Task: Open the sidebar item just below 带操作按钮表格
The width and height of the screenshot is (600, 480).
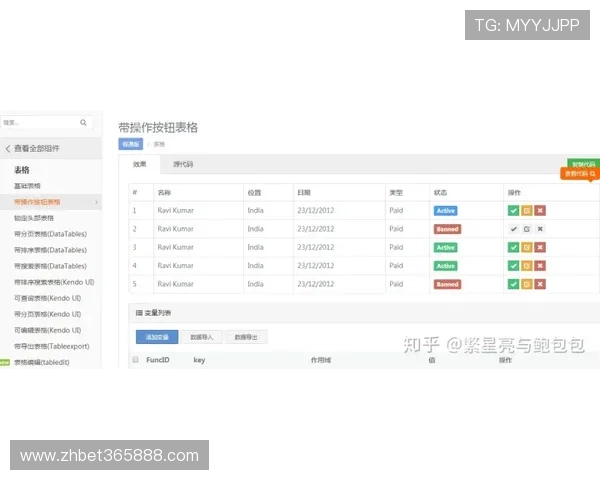Action: (34, 218)
